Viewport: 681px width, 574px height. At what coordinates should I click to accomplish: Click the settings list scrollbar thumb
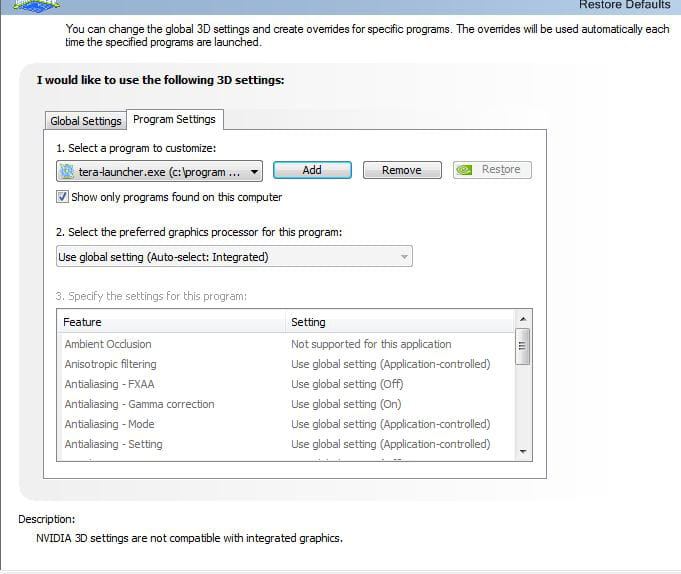pos(522,346)
